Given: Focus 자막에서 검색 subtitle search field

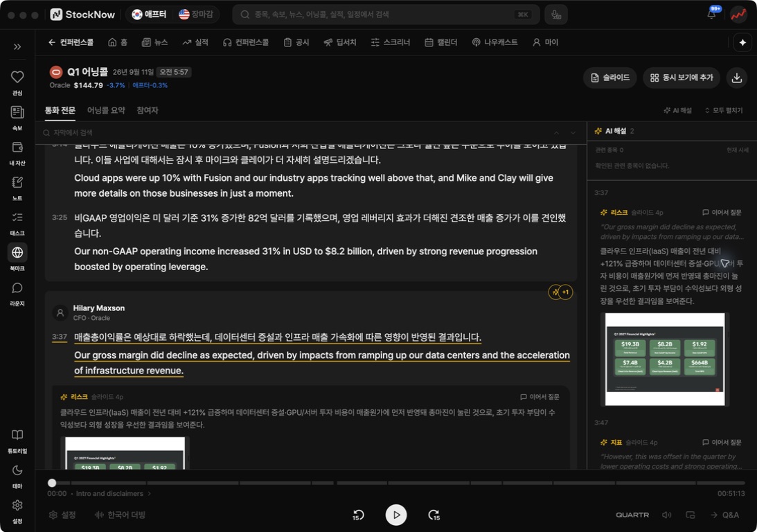Looking at the screenshot, I should 294,133.
